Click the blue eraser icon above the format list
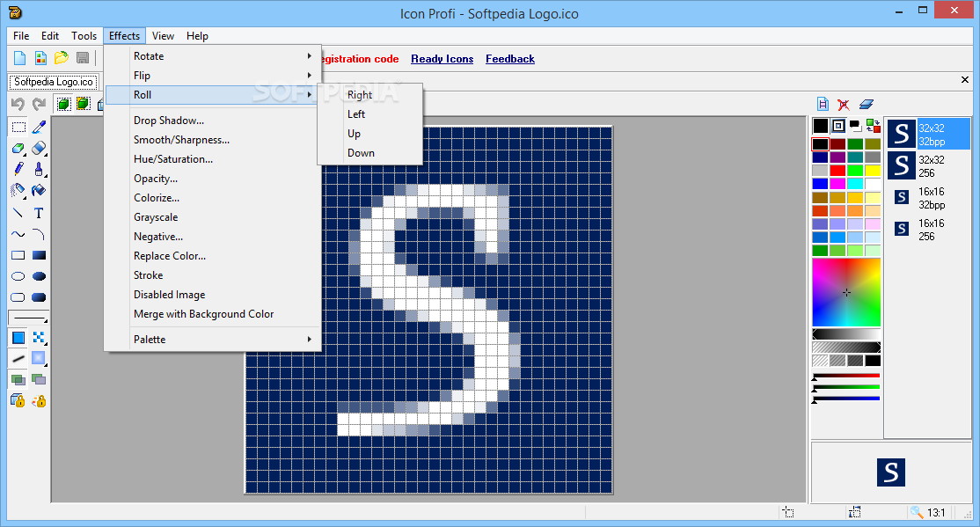This screenshot has width=980, height=527. click(x=866, y=105)
